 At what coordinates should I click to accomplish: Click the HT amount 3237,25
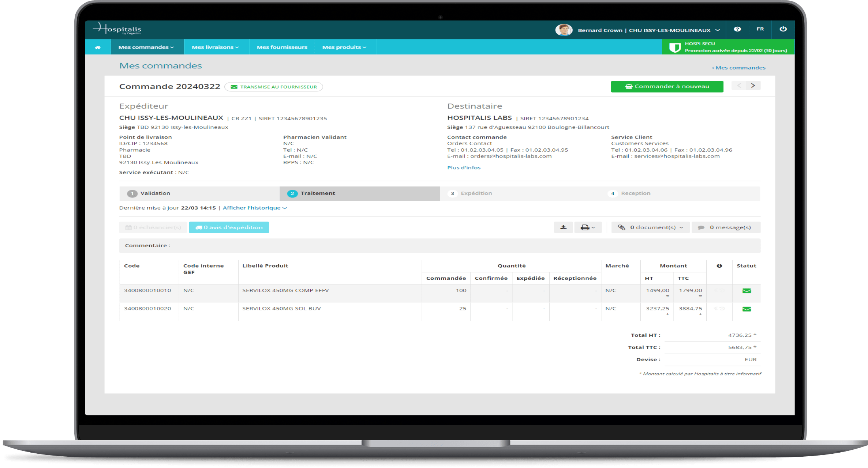click(658, 308)
